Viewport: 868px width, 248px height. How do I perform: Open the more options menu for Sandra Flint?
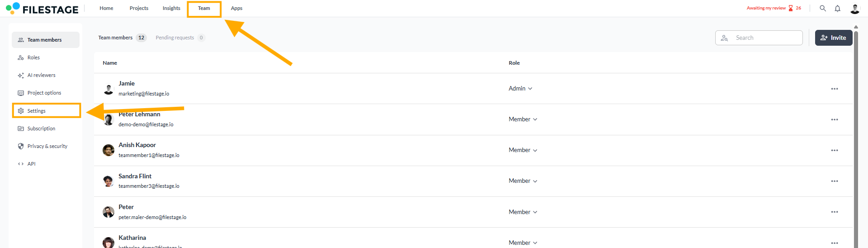click(834, 181)
